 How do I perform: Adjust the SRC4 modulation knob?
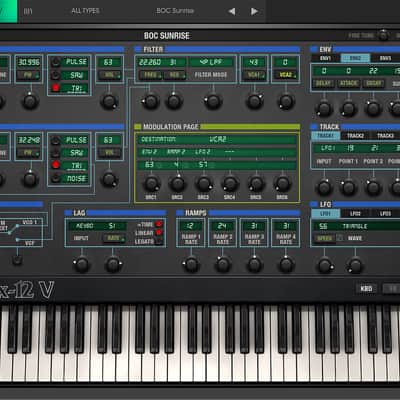(230, 184)
